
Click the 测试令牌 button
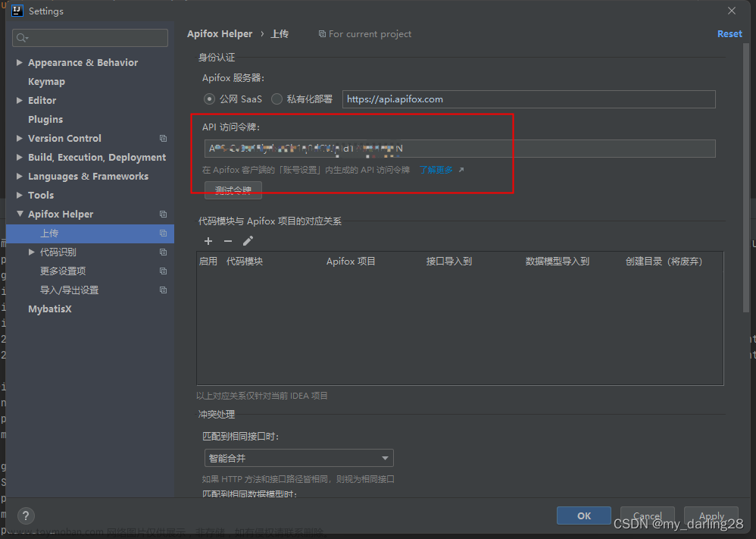[x=233, y=190]
